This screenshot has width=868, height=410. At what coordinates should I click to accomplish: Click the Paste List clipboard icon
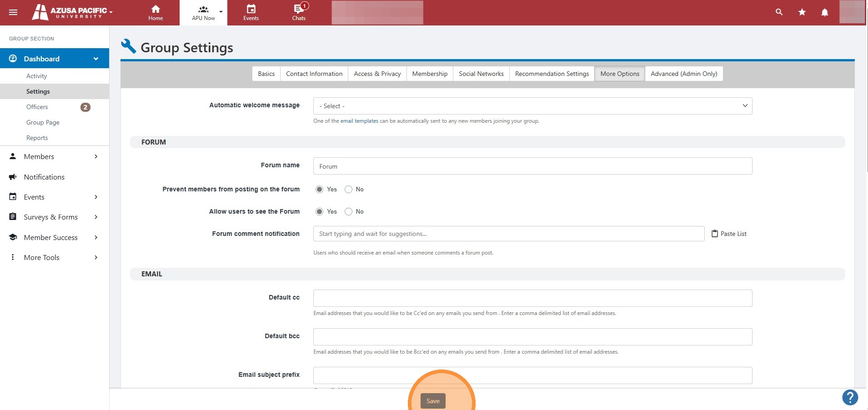click(x=715, y=234)
